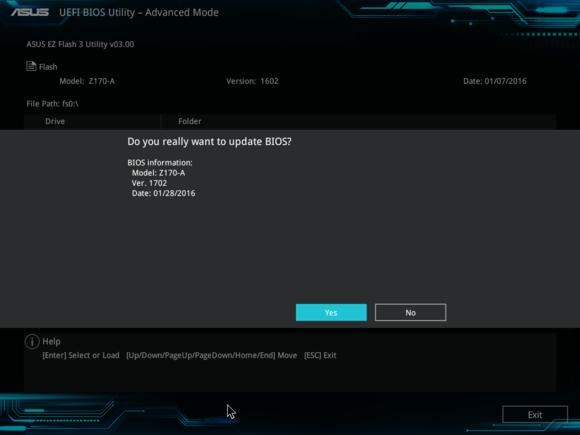Click the Flash document icon
This screenshot has height=435, width=580.
pyautogui.click(x=31, y=66)
